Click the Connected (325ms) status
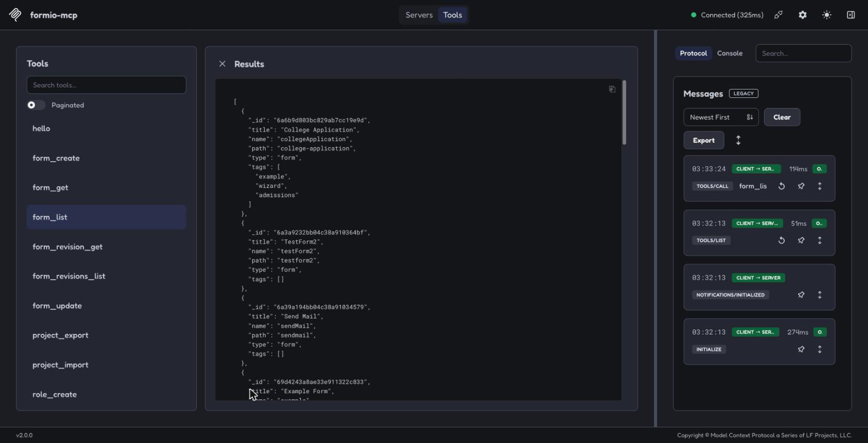 [727, 15]
